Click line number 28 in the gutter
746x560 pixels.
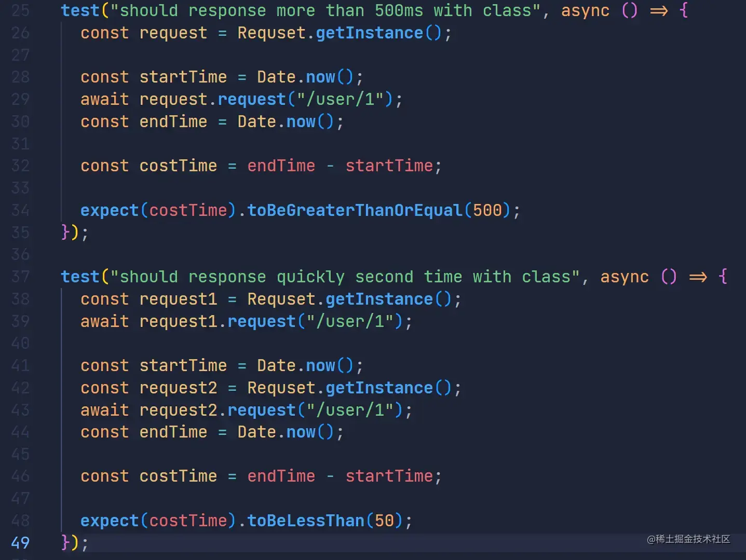coord(20,77)
